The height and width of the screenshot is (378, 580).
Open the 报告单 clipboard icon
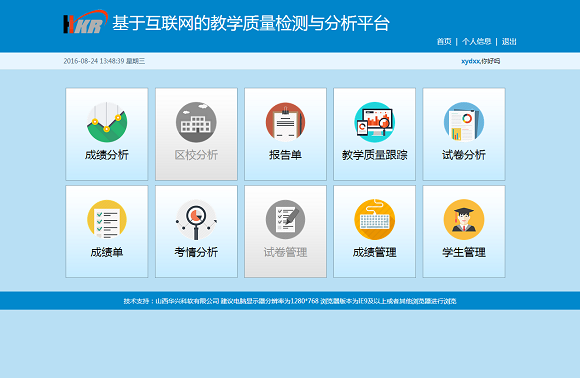click(x=285, y=122)
